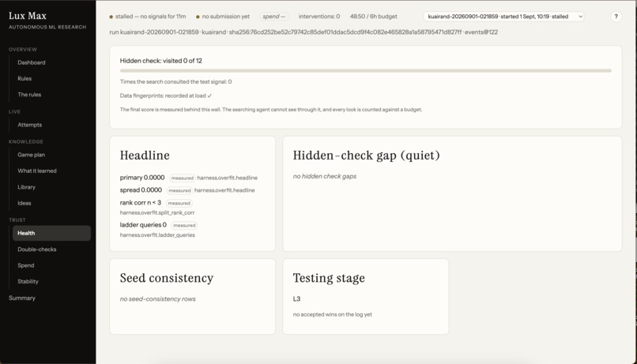Screen dimensions: 637x364
Task: Click the spend pill in status bar
Action: 273,17
